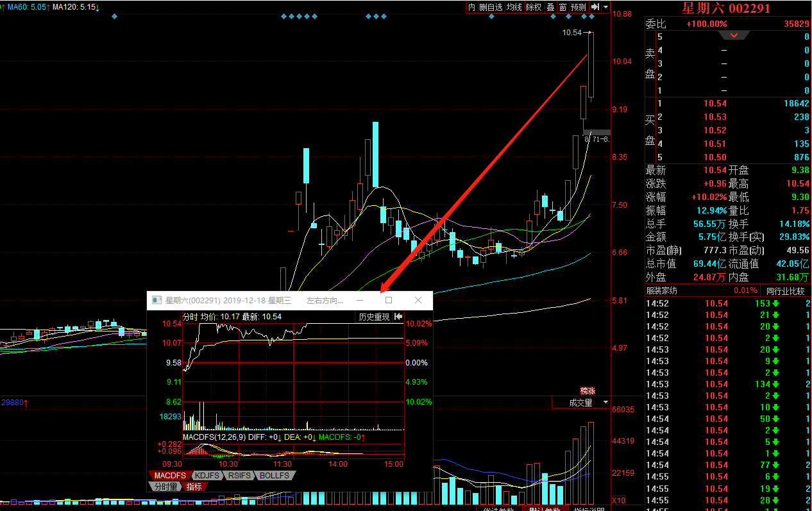Click the 榜涨 marker on chart
Viewport: 812px width, 511px height.
coord(588,390)
